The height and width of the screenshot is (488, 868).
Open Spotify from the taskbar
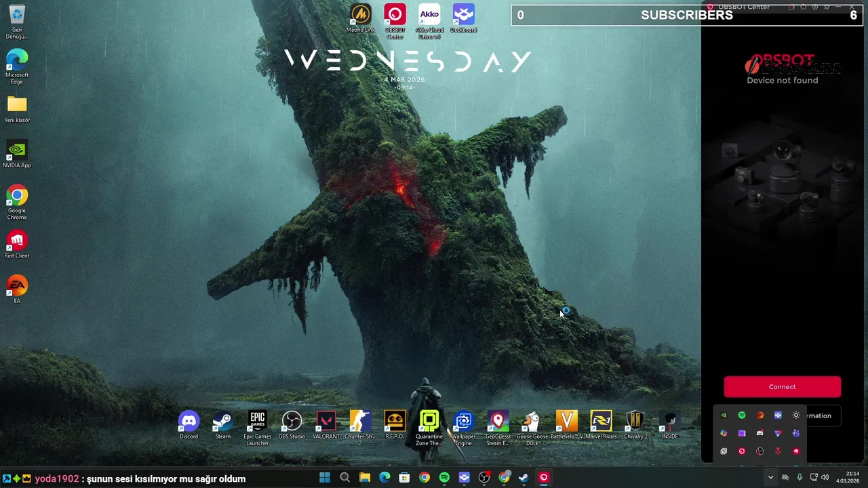[x=444, y=478]
